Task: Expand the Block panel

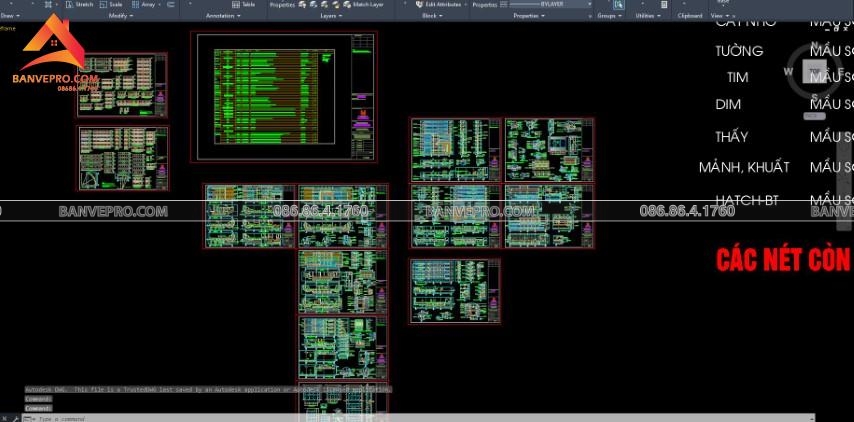Action: 432,16
